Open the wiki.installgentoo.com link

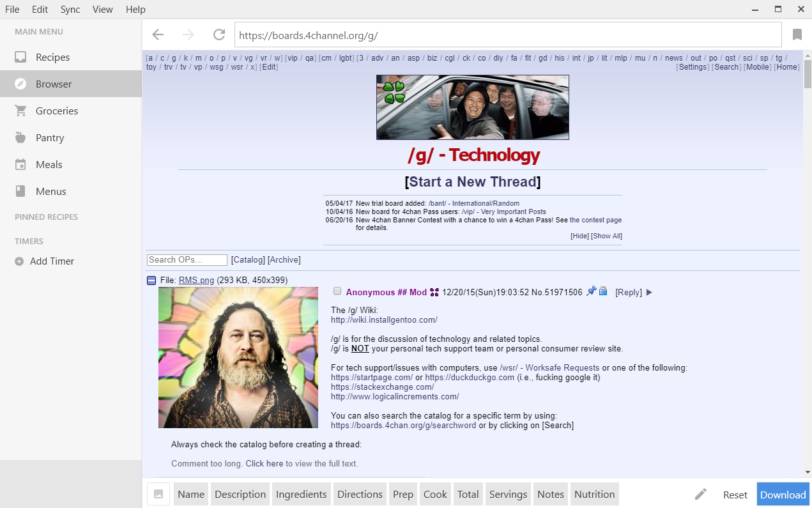[x=384, y=320]
